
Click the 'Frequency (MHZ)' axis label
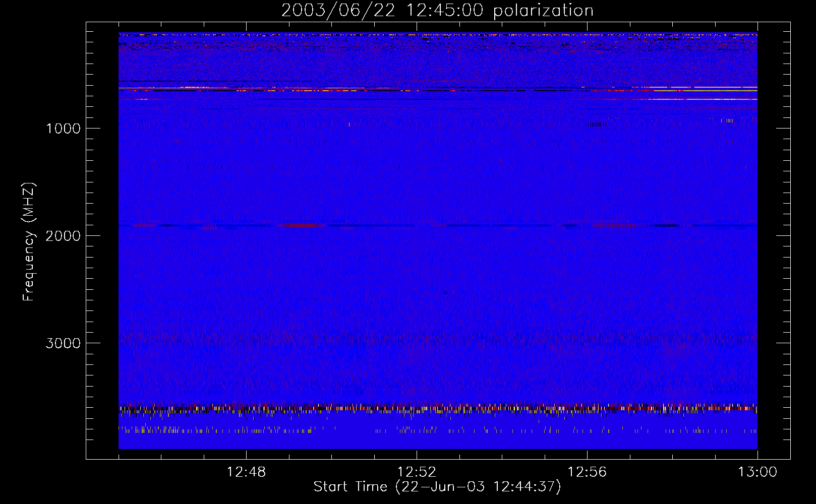(29, 242)
